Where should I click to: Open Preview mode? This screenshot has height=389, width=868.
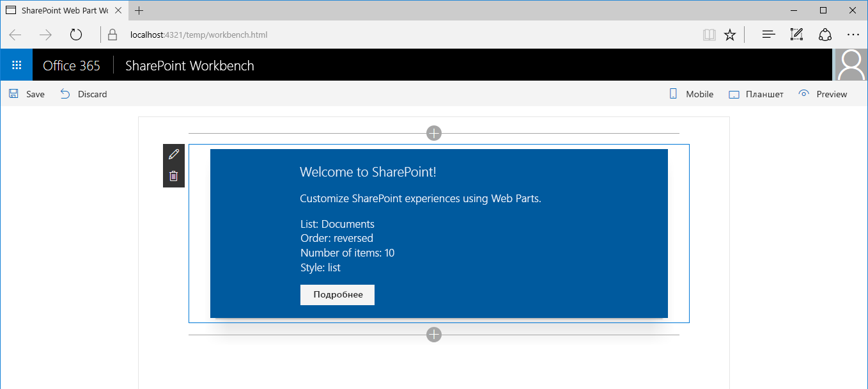coord(823,94)
